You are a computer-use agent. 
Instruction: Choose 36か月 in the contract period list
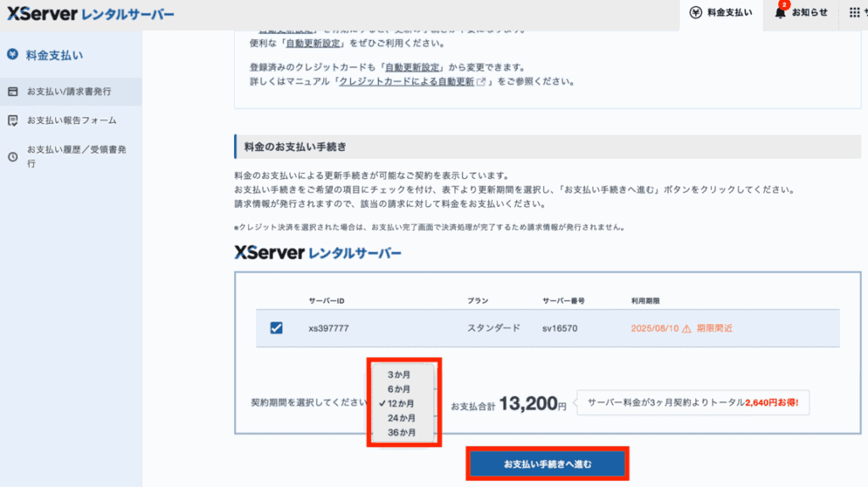pyautogui.click(x=401, y=432)
